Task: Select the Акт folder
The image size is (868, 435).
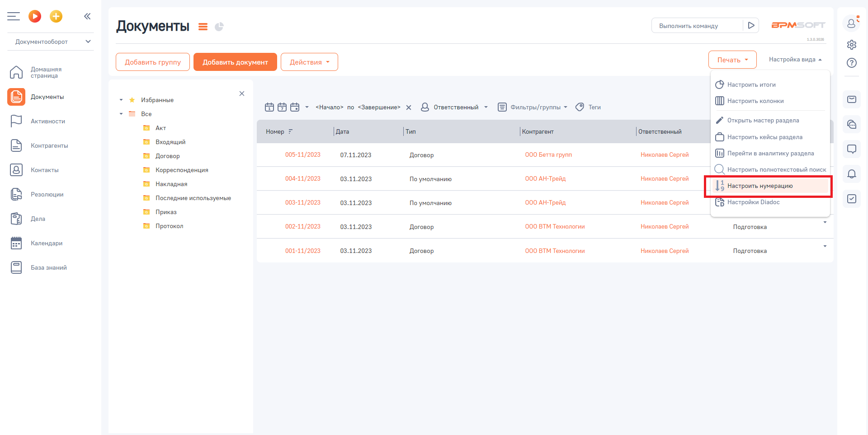Action: click(x=160, y=128)
